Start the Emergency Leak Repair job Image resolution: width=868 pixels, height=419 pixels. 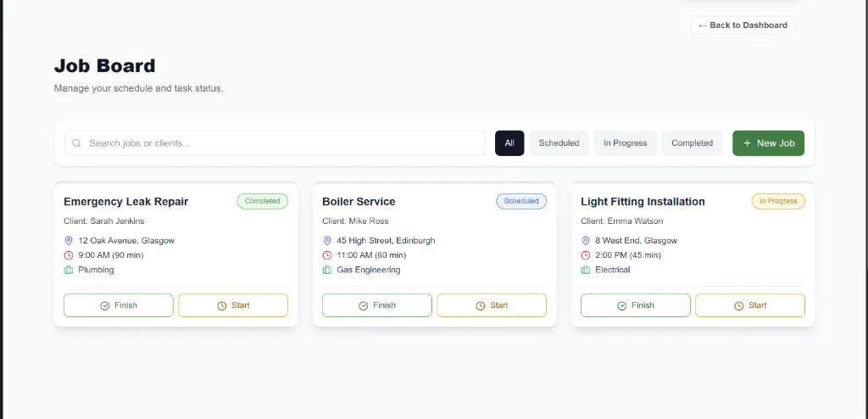click(233, 305)
